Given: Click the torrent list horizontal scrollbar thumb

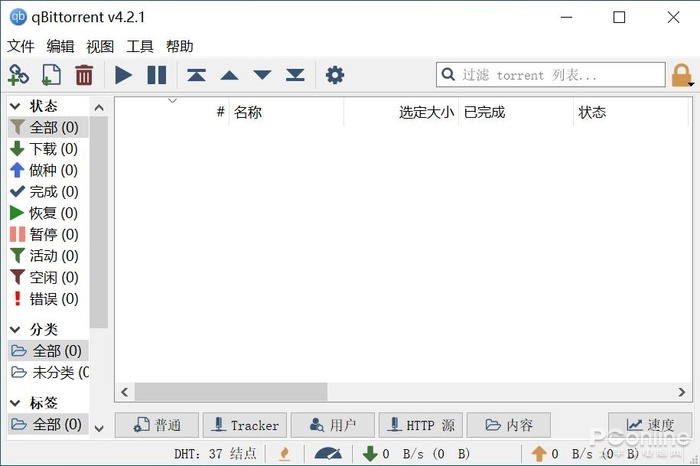Looking at the screenshot, I should [x=231, y=392].
